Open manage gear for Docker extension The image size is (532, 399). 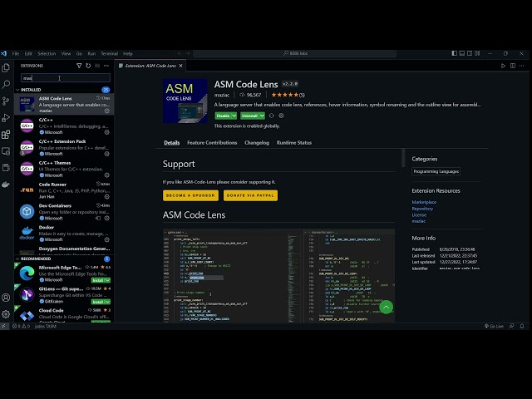(107, 239)
